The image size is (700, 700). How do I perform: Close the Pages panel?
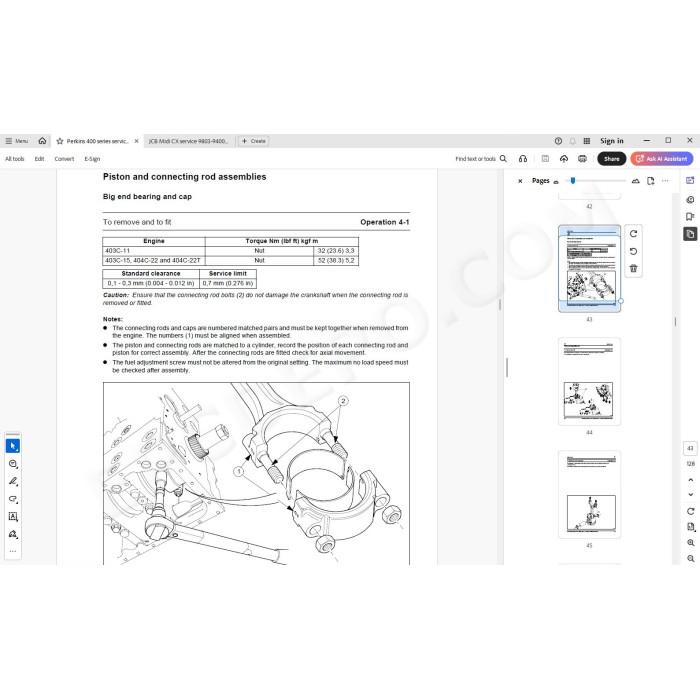pyautogui.click(x=520, y=181)
